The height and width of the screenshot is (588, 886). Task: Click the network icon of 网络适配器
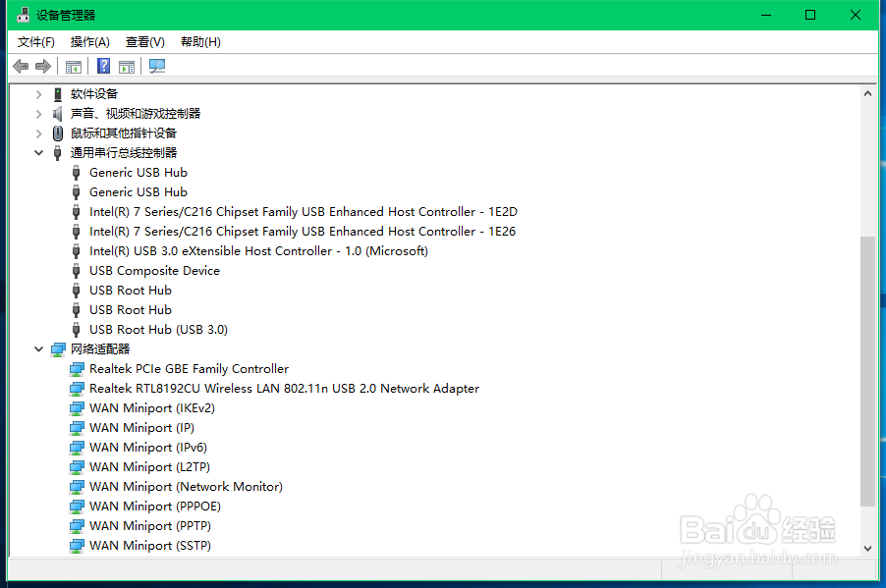click(58, 349)
